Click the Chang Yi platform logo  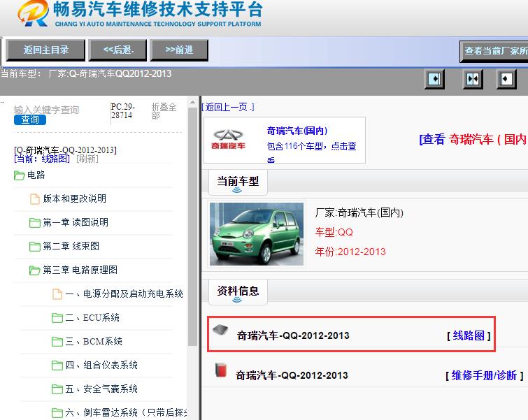(x=33, y=13)
